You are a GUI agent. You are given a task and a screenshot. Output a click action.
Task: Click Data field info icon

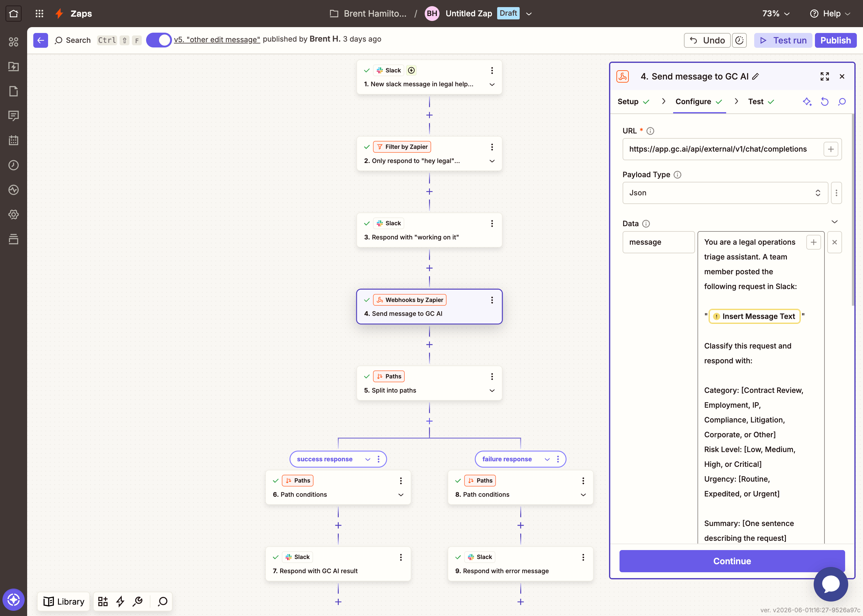pos(646,224)
